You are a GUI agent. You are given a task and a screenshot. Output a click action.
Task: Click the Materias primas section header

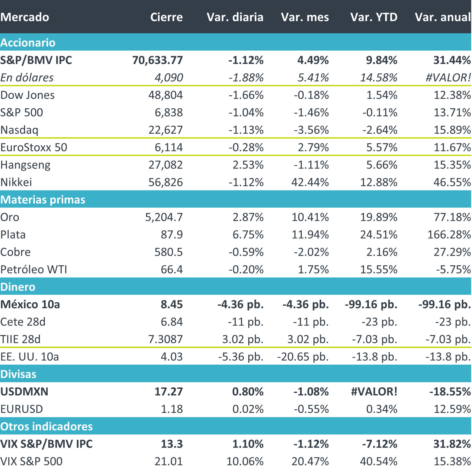[x=43, y=200]
